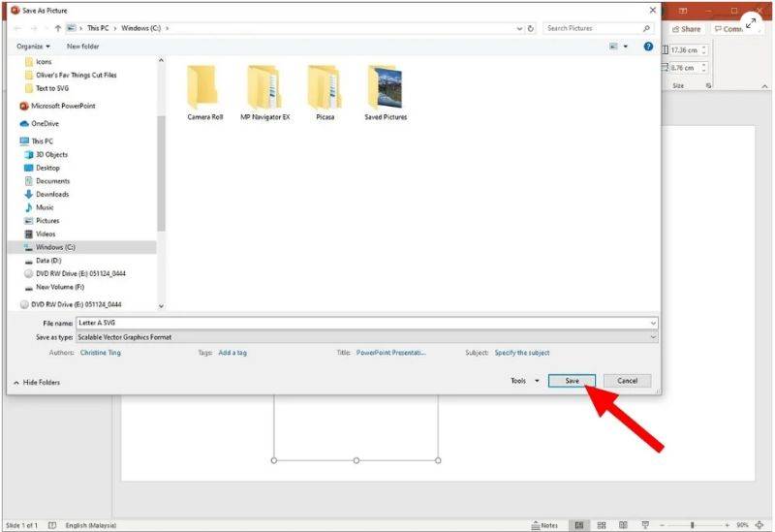Open Documents in navigation pane
775x532 pixels.
coord(52,181)
